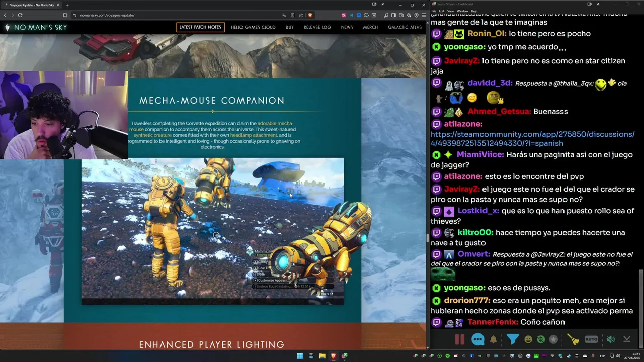644x362 pixels.
Task: Toggle the smiley emoji filter
Action: click(x=528, y=339)
